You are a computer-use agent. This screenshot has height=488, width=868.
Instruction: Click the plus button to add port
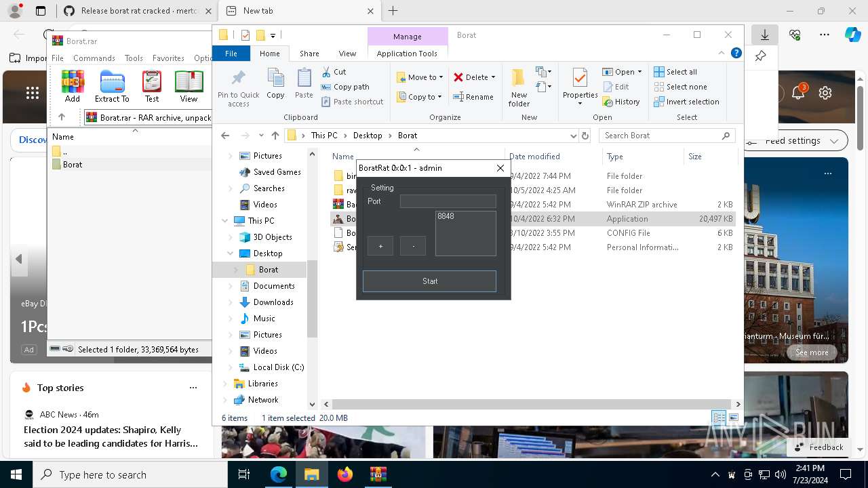380,246
